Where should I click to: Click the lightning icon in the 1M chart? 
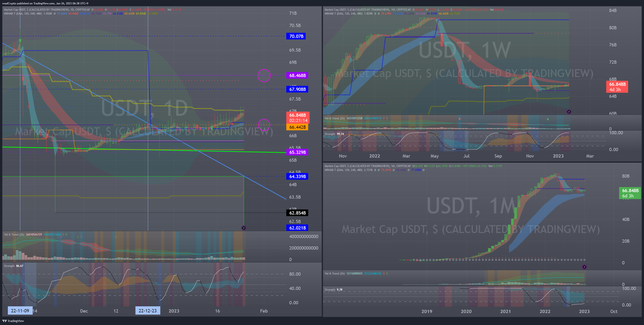coord(584,267)
